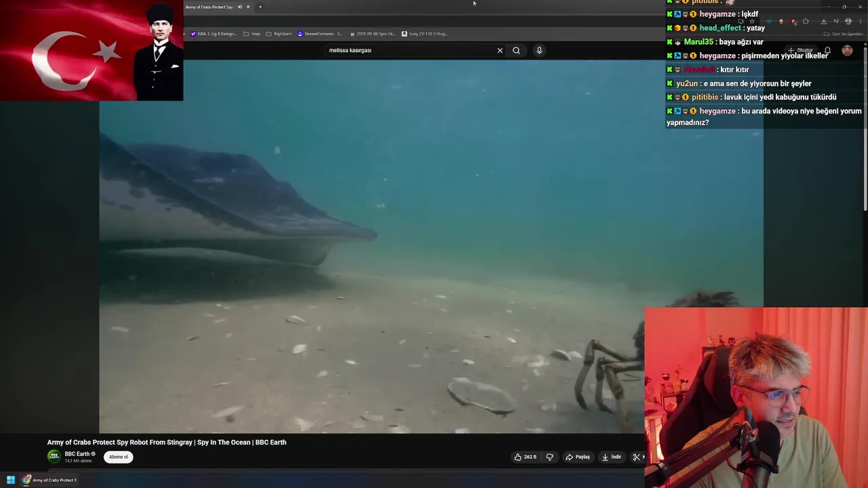Download the video with İndir
Image resolution: width=868 pixels, height=488 pixels.
click(612, 457)
